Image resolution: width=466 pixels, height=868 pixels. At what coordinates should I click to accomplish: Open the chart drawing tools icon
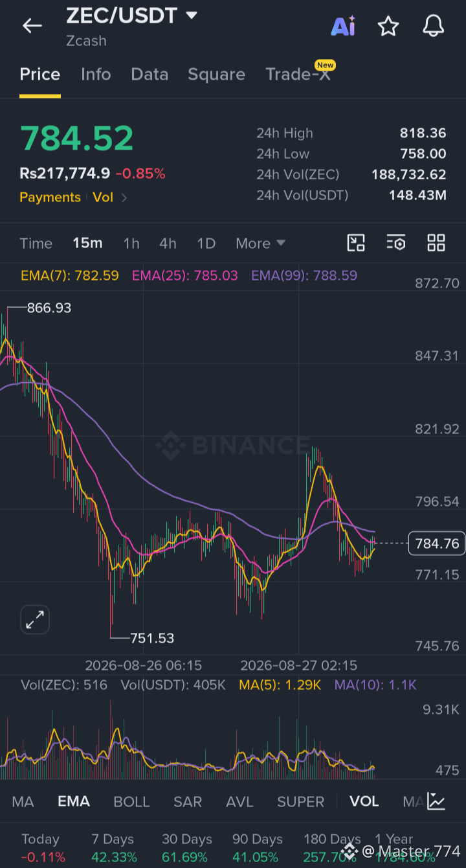(356, 243)
